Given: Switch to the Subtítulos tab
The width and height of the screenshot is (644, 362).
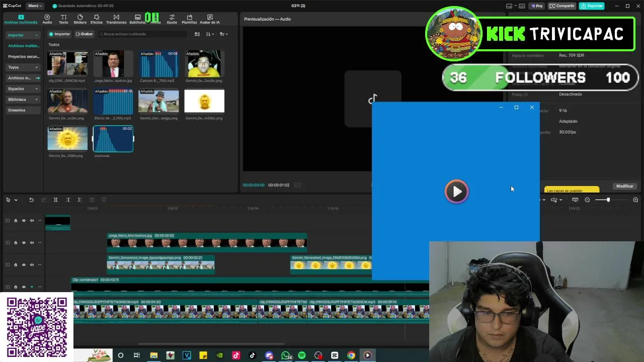Looking at the screenshot, I should coord(138,19).
